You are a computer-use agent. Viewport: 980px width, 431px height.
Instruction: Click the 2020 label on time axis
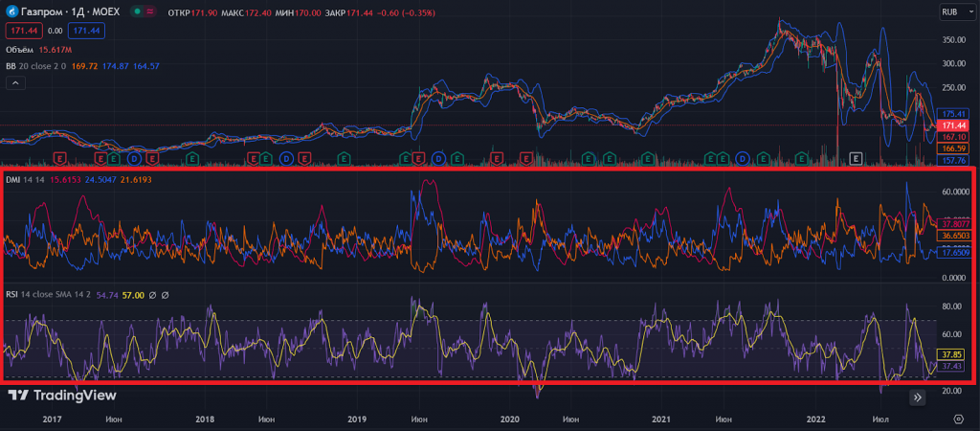pos(509,419)
